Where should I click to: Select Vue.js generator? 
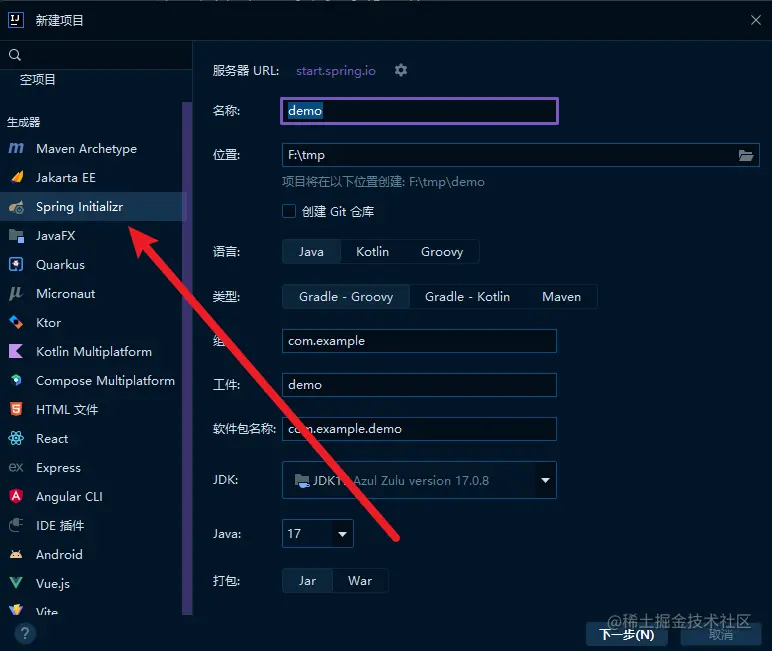93,583
